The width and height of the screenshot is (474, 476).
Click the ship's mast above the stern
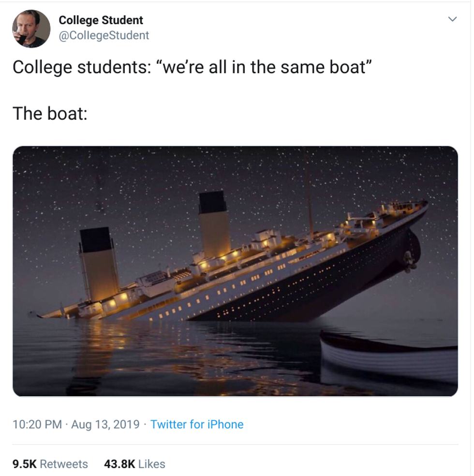coord(309,193)
